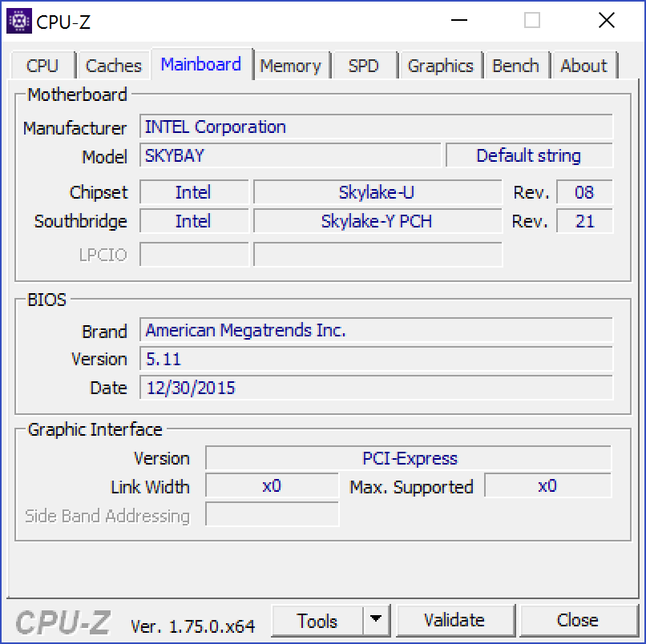The width and height of the screenshot is (646, 644).
Task: Open the Caches tab
Action: 113,66
